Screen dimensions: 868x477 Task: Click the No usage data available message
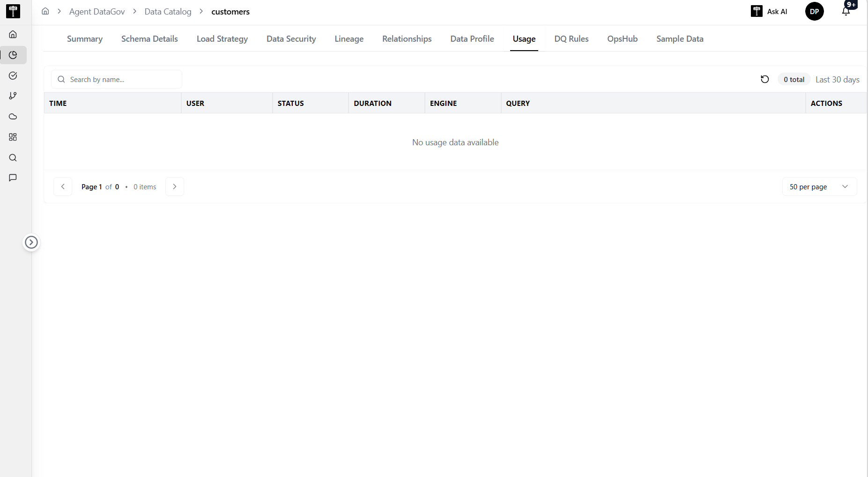455,142
